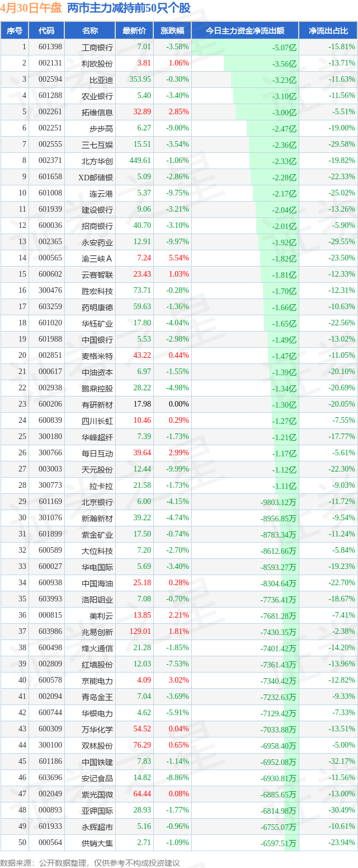Click the 序号 column header
The height and width of the screenshot is (868, 358).
[x=15, y=31]
